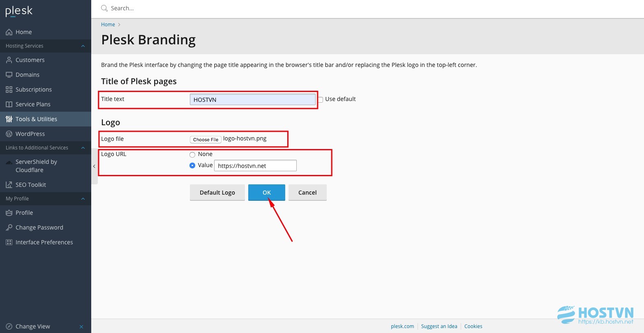
Task: Open Home in the sidebar
Action: point(46,32)
